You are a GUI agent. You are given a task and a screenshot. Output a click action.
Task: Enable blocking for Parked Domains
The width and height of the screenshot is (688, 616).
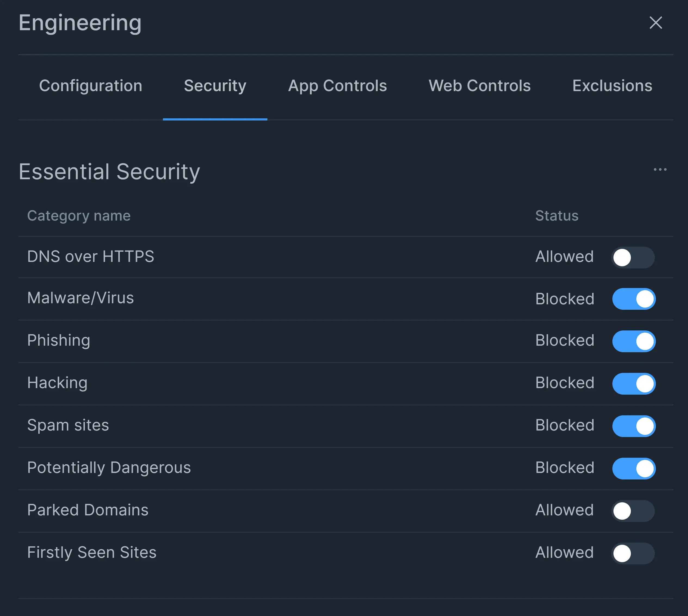pyautogui.click(x=633, y=511)
